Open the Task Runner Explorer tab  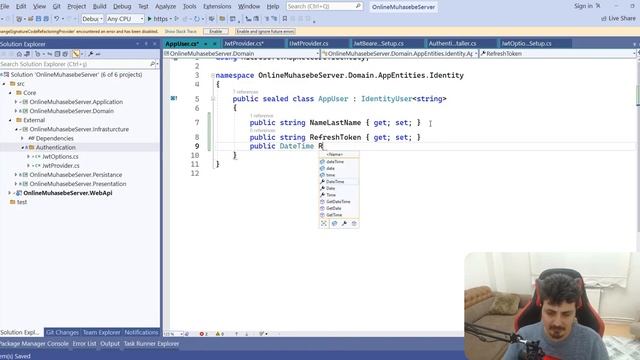click(151, 344)
